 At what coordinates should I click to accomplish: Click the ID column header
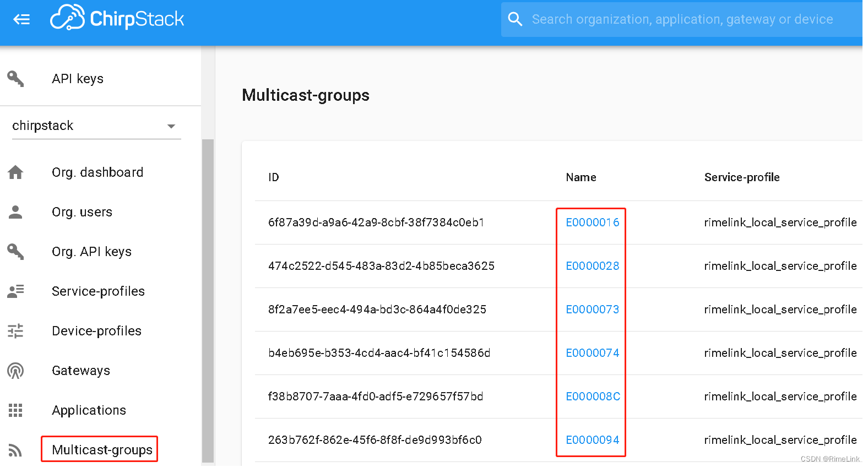pyautogui.click(x=274, y=177)
